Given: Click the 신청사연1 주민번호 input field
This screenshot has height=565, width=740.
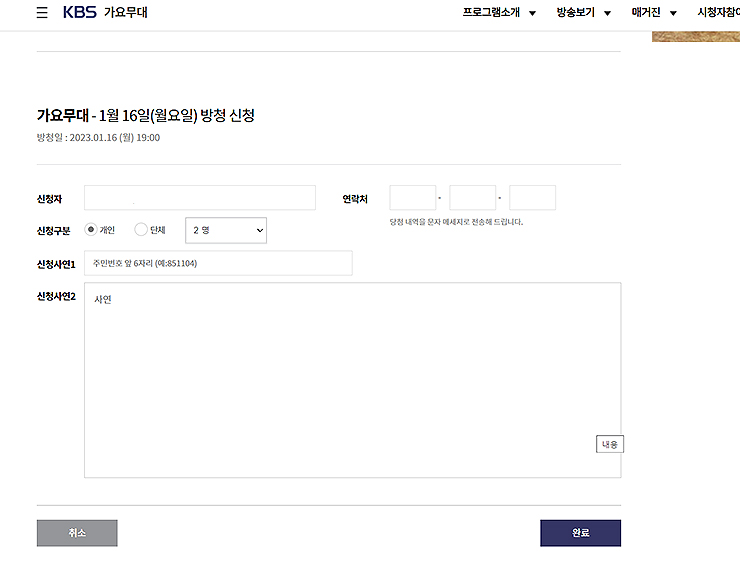Looking at the screenshot, I should (x=218, y=263).
